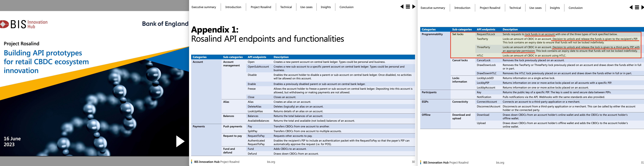The image size is (644, 166).
Task: Switch to Introduction tab on page 30
Action: (233, 7)
